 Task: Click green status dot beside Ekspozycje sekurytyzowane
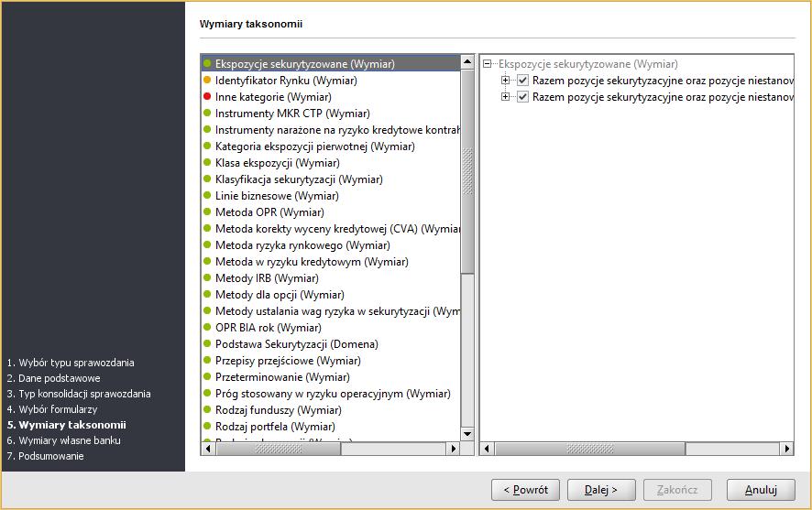pos(207,63)
